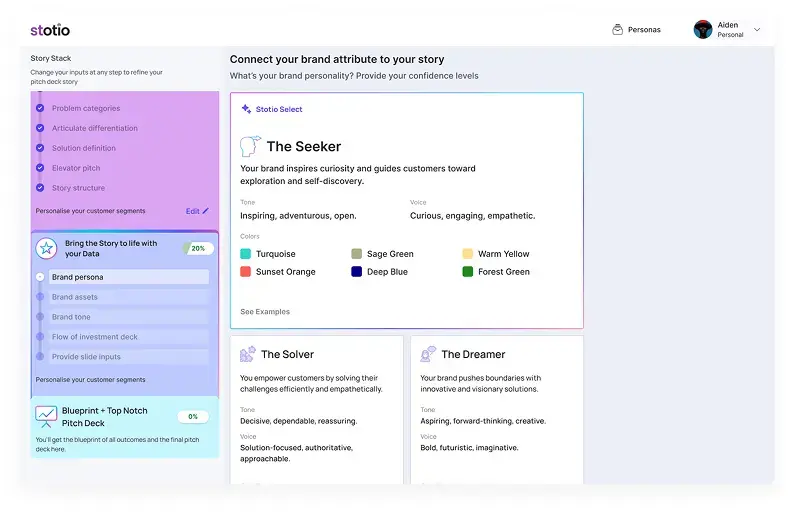Toggle the Elevator pitch checkmark
This screenshot has height=512, width=796.
(x=40, y=167)
